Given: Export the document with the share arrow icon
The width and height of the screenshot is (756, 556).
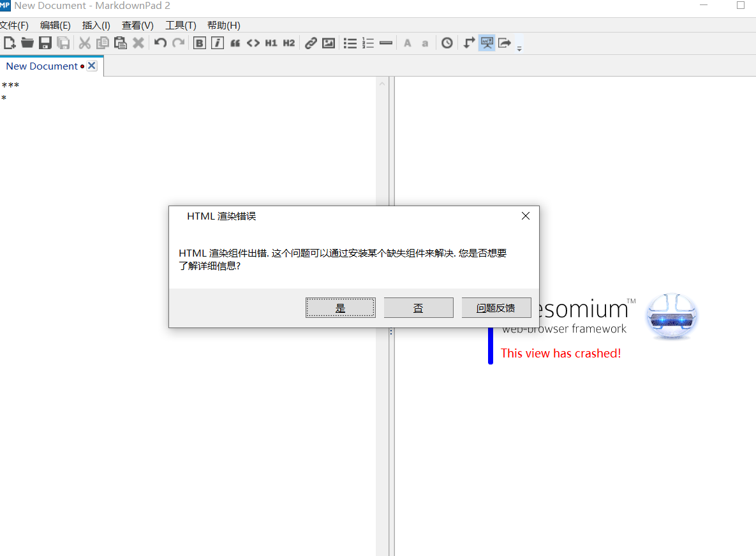Looking at the screenshot, I should click(x=504, y=43).
